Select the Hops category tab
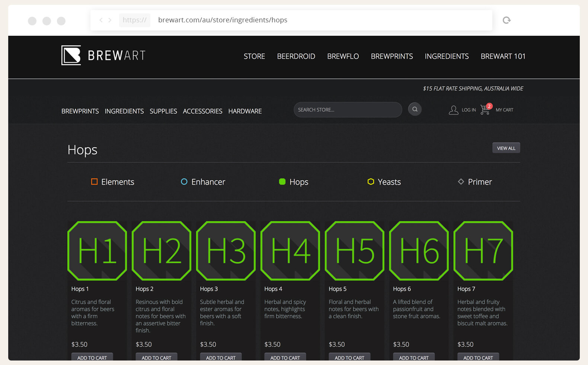 [x=294, y=182]
